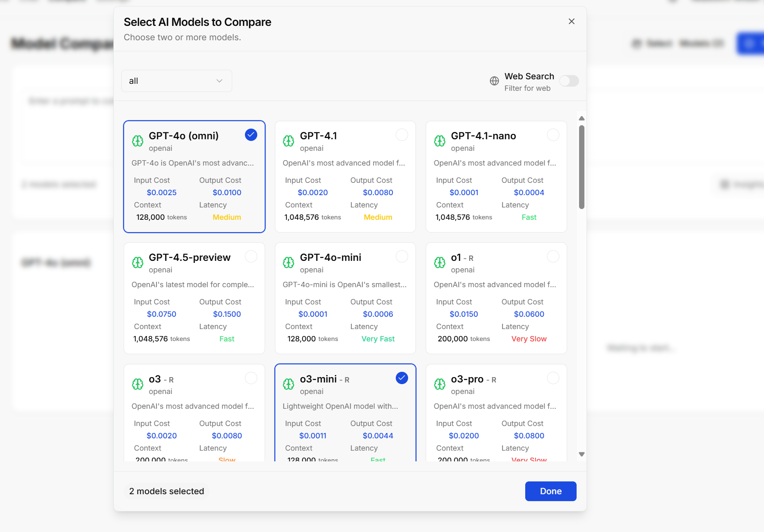This screenshot has height=532, width=764.
Task: Click the brain icon on o3 card
Action: coord(138,384)
